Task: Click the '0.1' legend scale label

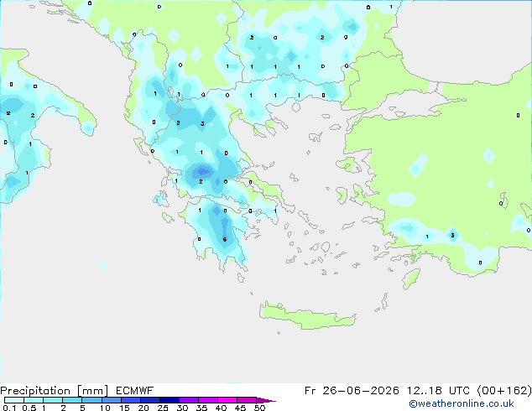Action: [x=9, y=408]
